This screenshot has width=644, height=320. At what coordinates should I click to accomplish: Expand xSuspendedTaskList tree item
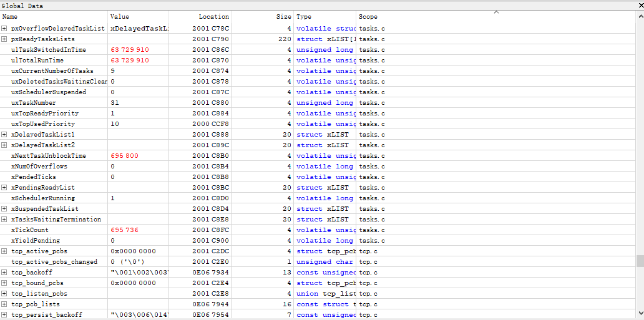pos(4,209)
